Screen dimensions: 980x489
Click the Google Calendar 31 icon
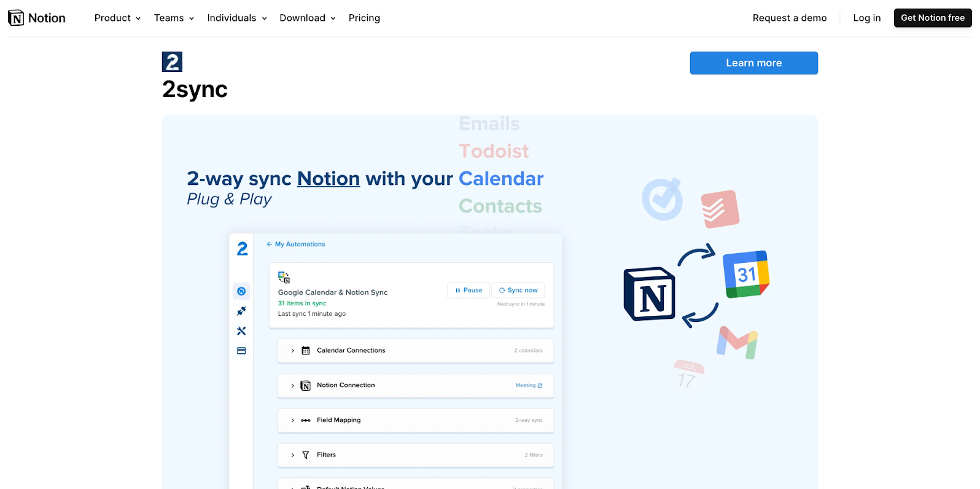746,274
